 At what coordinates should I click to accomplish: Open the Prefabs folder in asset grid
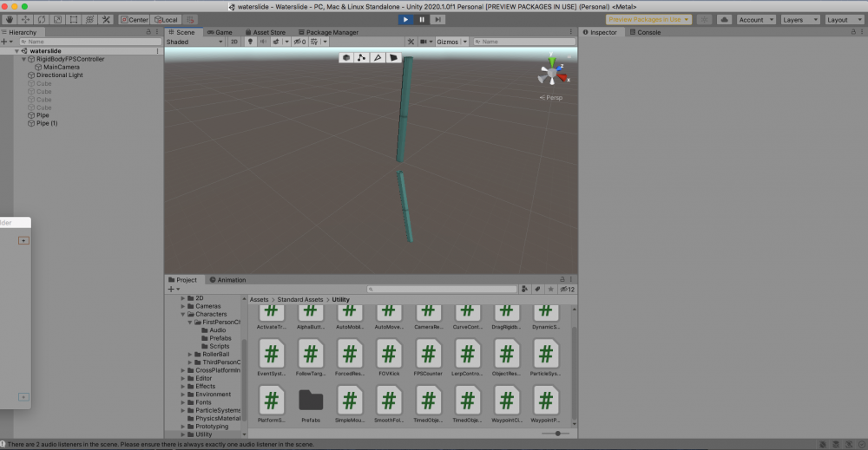[311, 405]
